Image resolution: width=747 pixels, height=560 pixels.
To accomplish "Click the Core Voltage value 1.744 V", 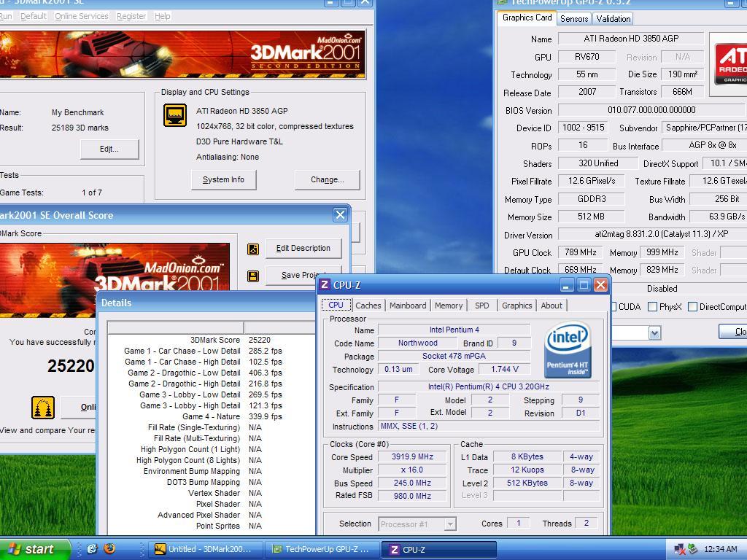I will (505, 369).
